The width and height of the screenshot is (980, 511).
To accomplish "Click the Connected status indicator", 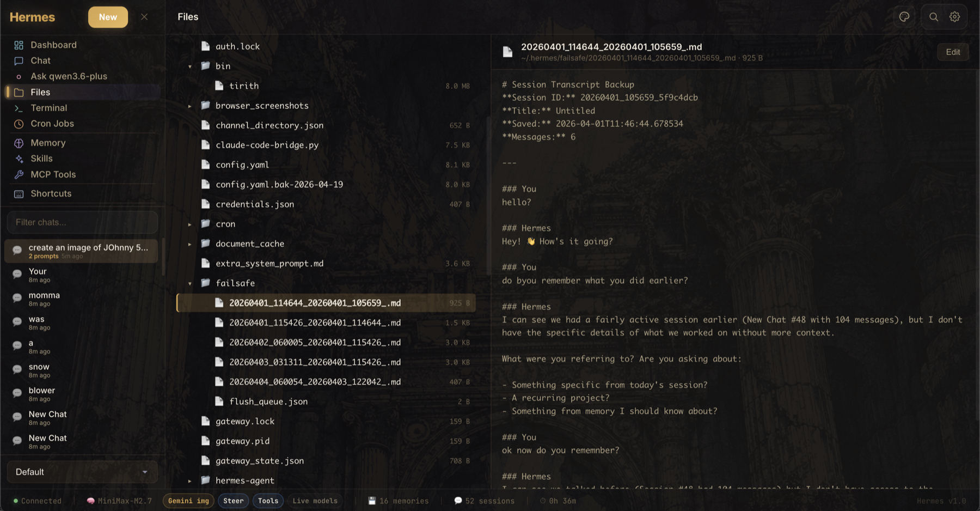I will coord(37,501).
